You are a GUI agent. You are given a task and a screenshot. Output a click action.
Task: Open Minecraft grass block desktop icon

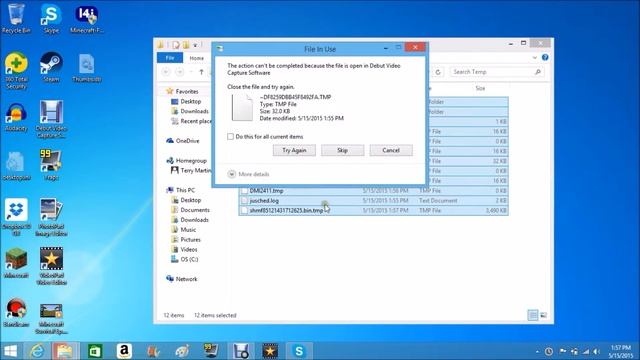click(x=16, y=263)
